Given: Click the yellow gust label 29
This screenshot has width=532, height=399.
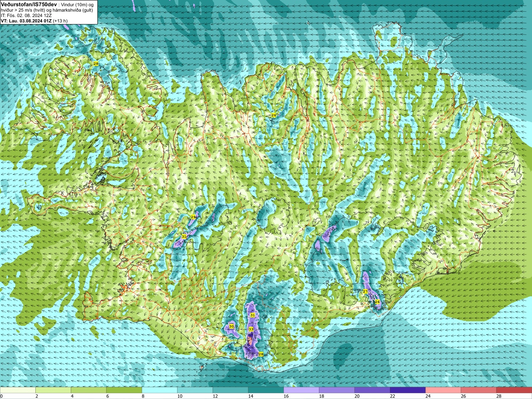Looking at the screenshot, I should pyautogui.click(x=193, y=217).
